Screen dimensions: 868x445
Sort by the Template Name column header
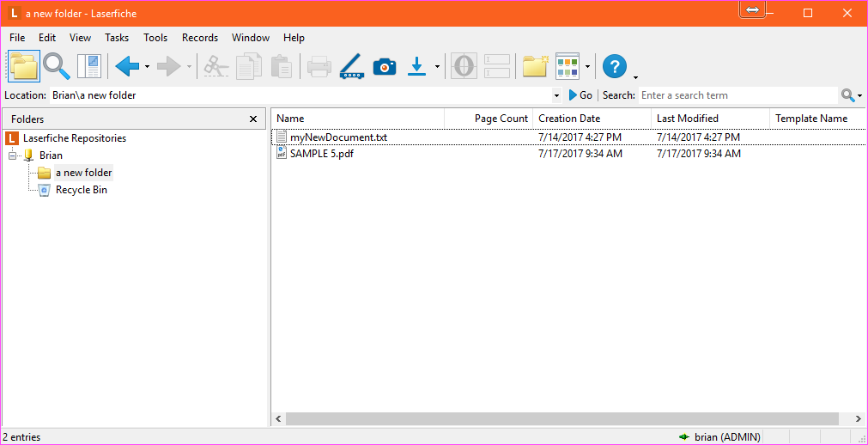818,118
